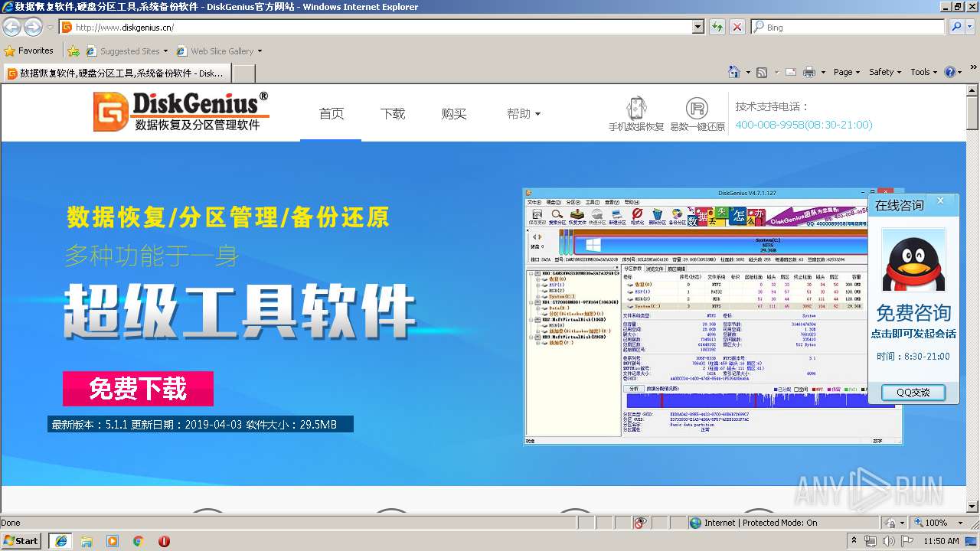Click the QQ penguin consultation image
Screen dimensions: 980x551
[913, 260]
